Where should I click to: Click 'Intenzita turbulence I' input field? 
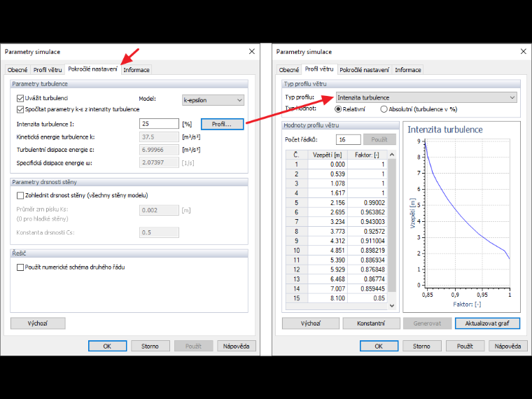[x=159, y=124]
